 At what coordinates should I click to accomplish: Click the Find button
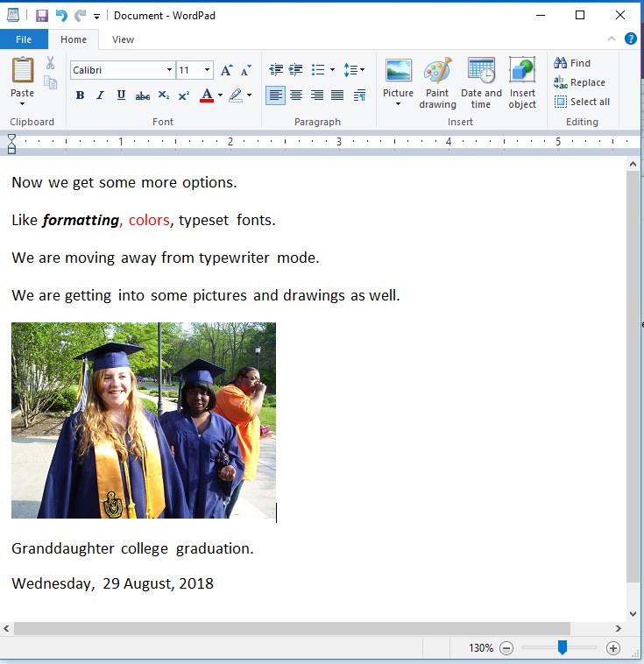coord(572,63)
